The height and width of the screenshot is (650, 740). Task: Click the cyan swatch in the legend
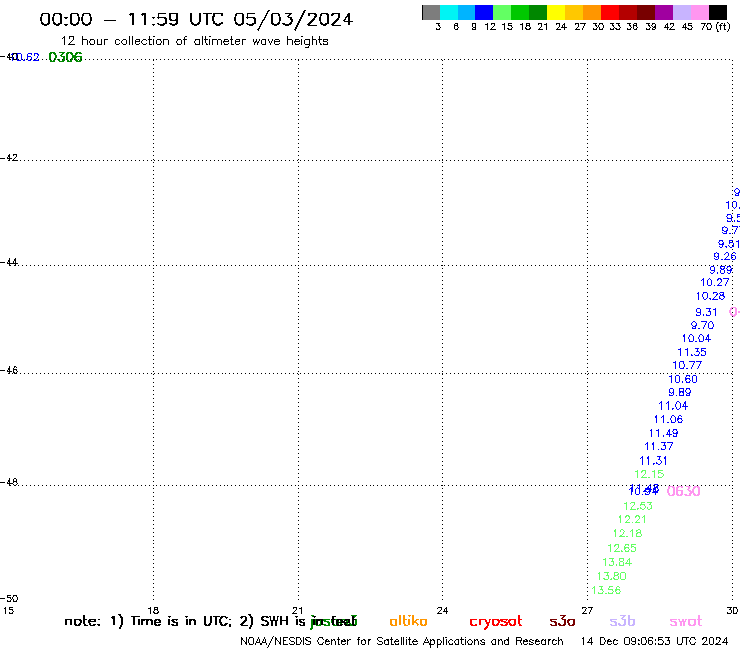449,12
